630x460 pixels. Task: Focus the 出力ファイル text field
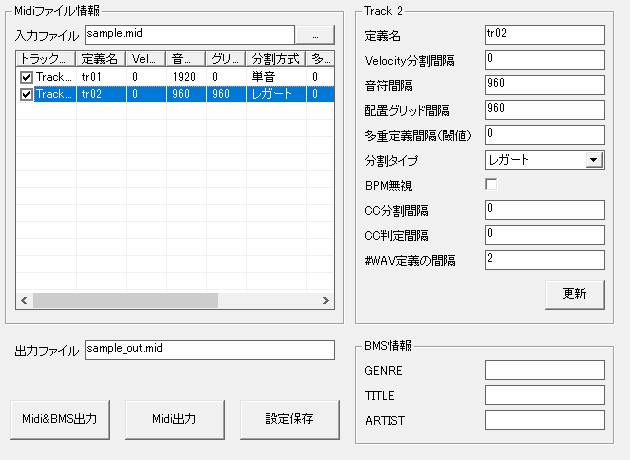(208, 349)
